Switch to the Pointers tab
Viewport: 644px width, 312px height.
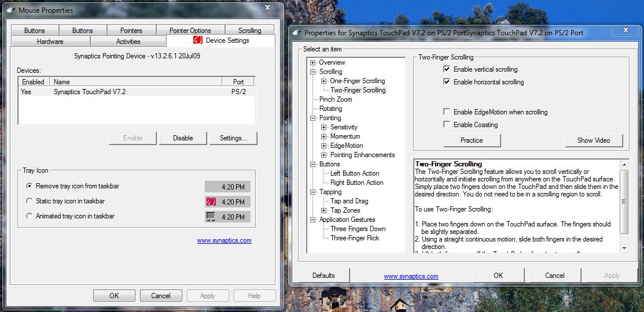coord(131,31)
